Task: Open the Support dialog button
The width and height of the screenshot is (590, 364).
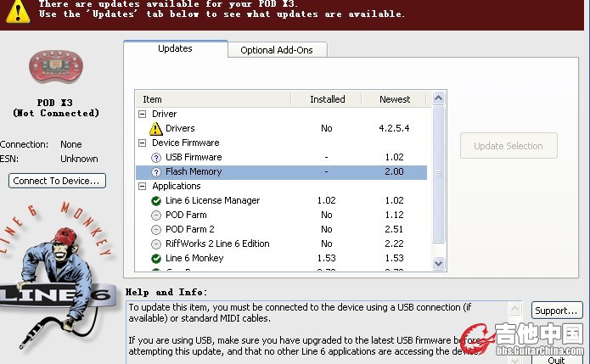Action: pyautogui.click(x=557, y=311)
